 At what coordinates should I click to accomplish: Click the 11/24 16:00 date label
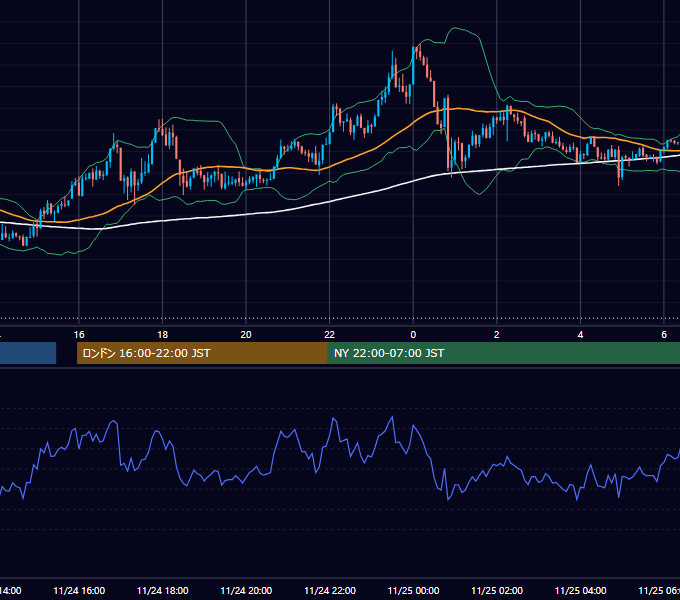pyautogui.click(x=79, y=590)
